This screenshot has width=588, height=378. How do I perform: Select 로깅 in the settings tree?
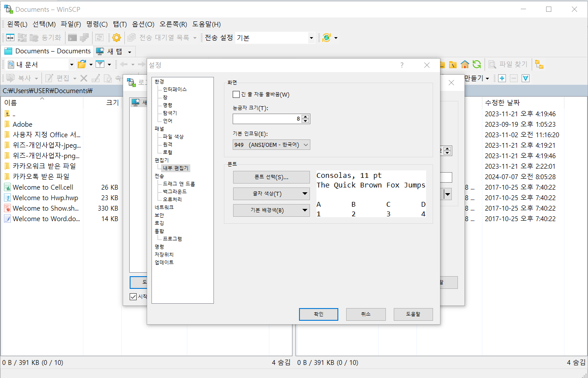tap(159, 223)
